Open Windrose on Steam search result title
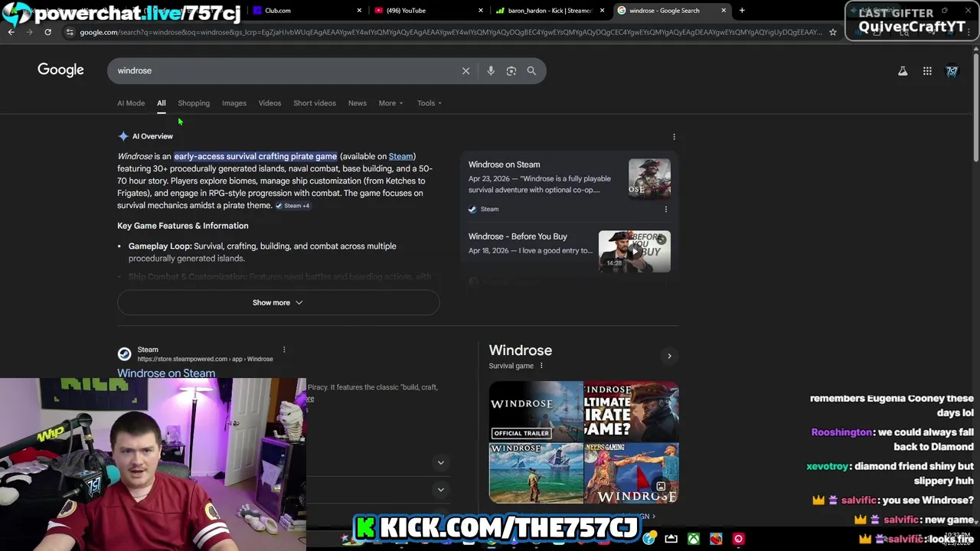Image resolution: width=980 pixels, height=551 pixels. point(166,373)
